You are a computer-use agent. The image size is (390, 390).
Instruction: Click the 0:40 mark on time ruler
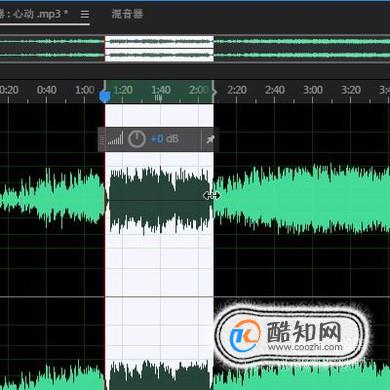47,90
